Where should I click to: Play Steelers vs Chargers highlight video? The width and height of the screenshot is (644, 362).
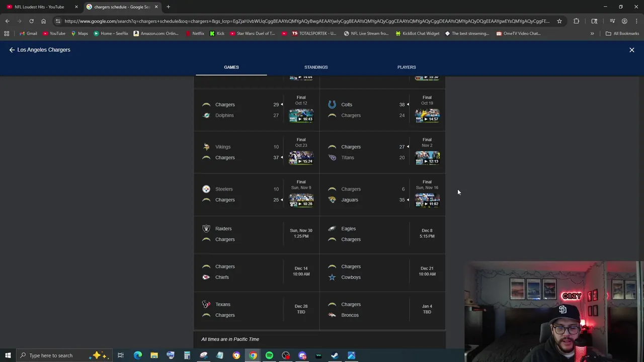301,200
